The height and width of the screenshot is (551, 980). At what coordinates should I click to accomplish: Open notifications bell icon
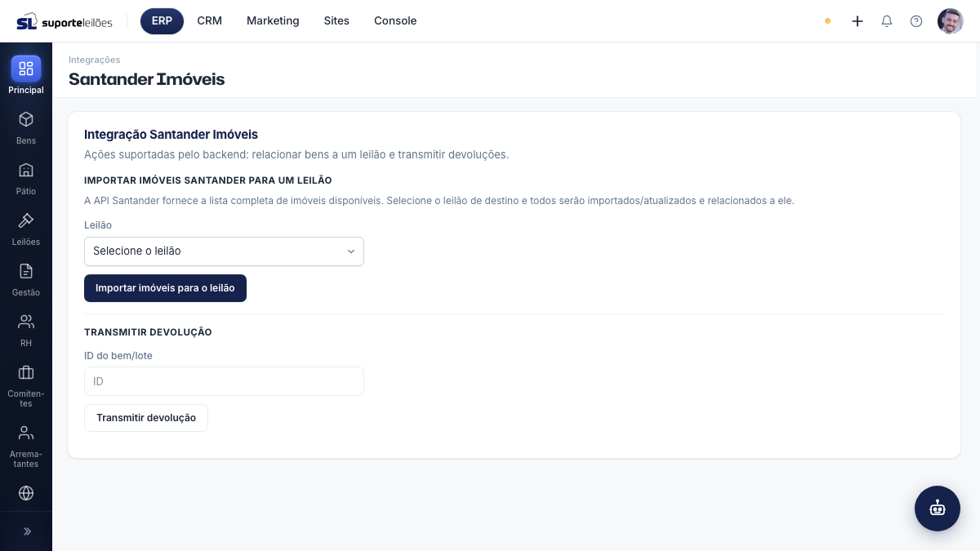(887, 21)
